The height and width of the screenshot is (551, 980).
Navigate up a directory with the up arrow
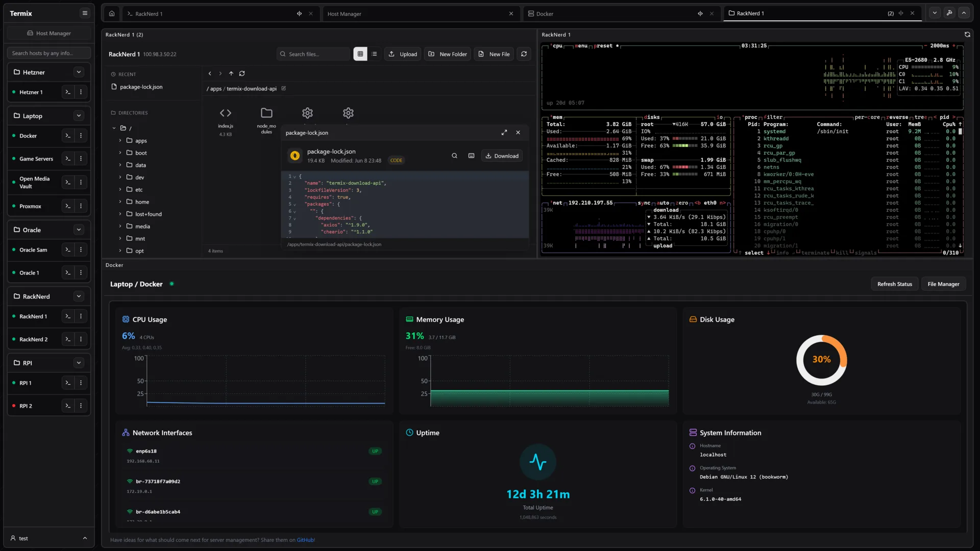[x=231, y=73]
